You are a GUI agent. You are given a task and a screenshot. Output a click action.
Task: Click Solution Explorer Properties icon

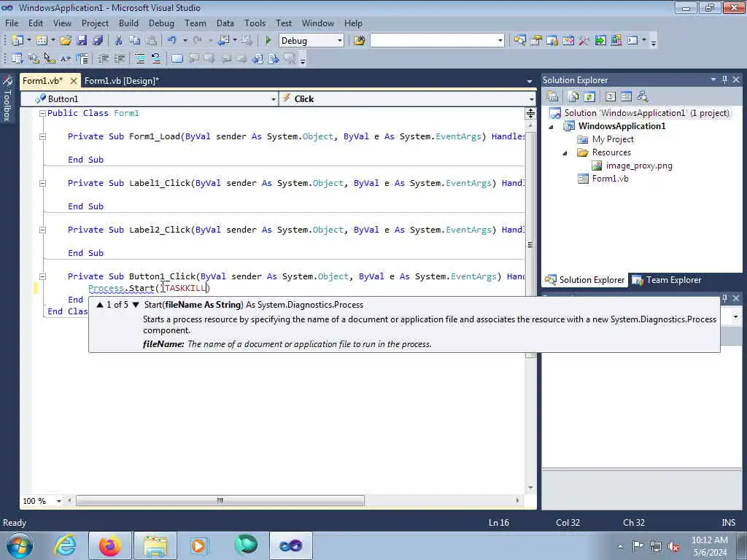point(553,97)
